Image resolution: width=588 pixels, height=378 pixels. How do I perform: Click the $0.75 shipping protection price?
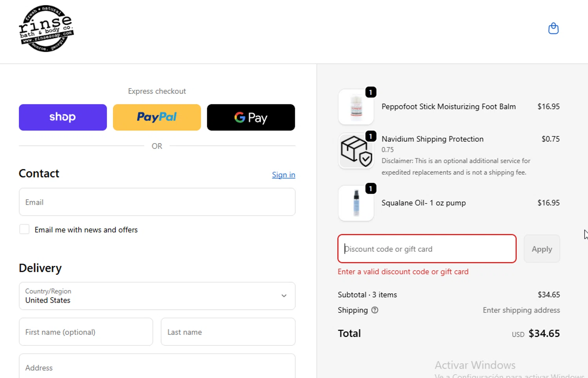[551, 139]
